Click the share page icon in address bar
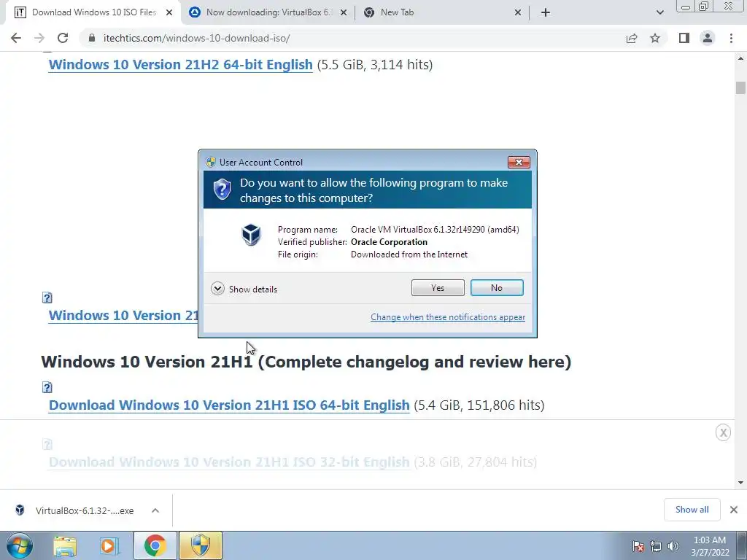 632,38
